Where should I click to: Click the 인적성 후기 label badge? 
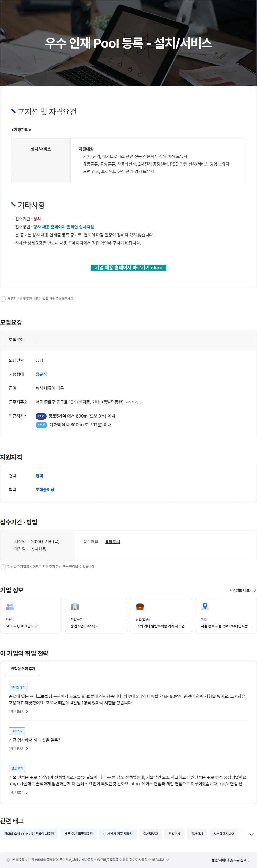[18, 687]
